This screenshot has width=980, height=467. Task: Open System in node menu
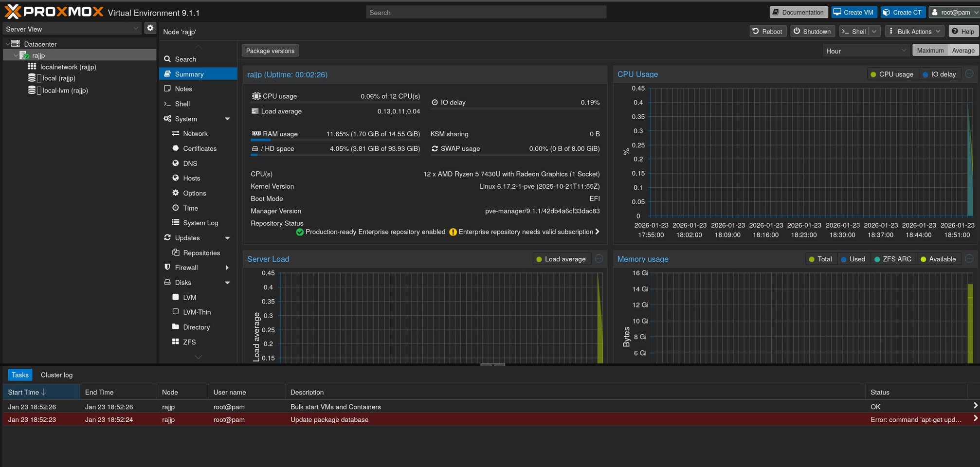point(186,119)
